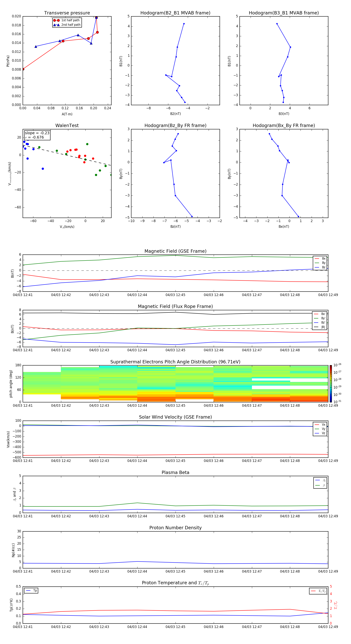
Task: Select the "pitch angle (deg)" y-axis label
Action: click(11, 384)
